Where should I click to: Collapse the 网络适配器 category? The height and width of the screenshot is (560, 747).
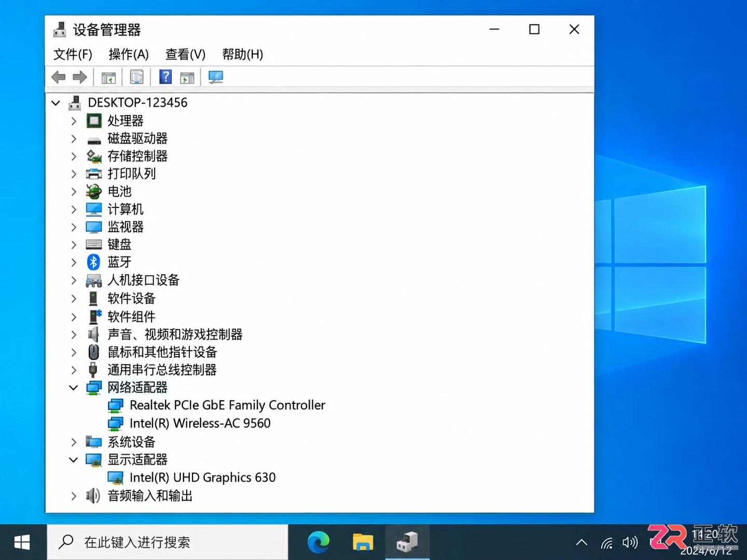click(74, 387)
